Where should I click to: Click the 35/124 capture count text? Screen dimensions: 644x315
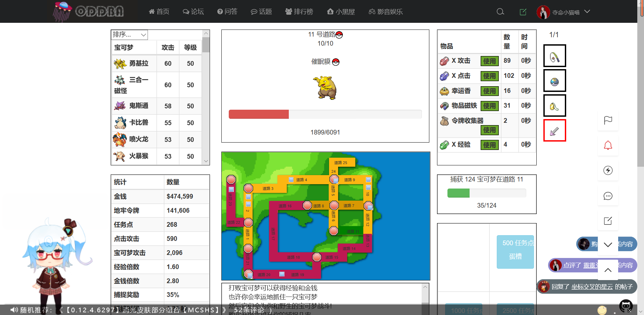click(x=487, y=206)
